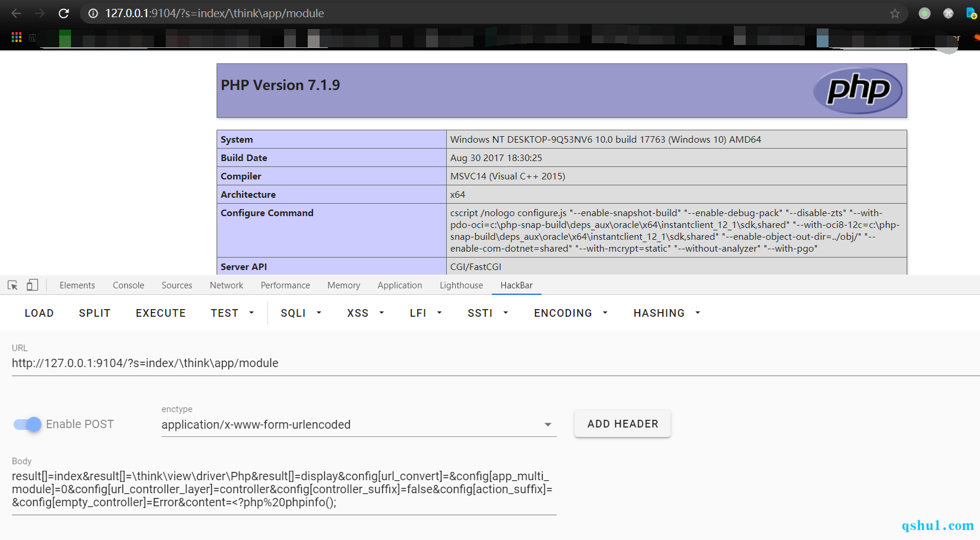Select the 'Compiler' row label
This screenshot has width=980, height=540.
[x=241, y=176]
